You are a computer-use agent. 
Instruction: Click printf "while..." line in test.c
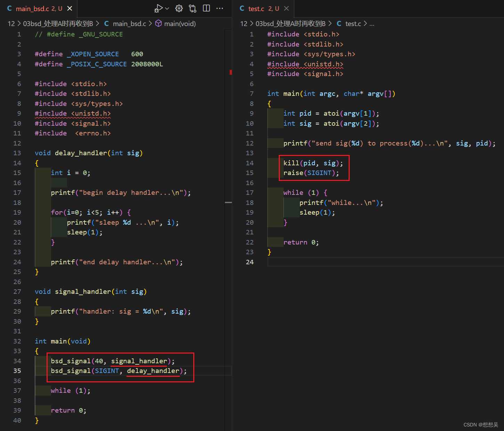click(341, 203)
